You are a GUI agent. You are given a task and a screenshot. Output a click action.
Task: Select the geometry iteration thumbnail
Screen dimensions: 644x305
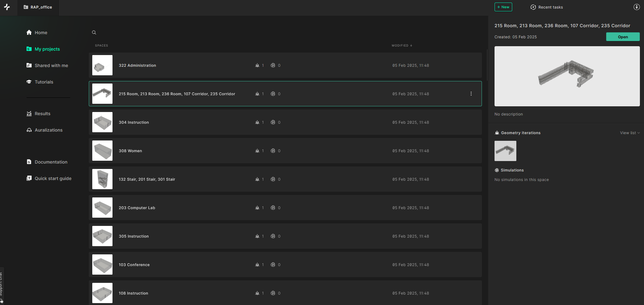point(505,151)
